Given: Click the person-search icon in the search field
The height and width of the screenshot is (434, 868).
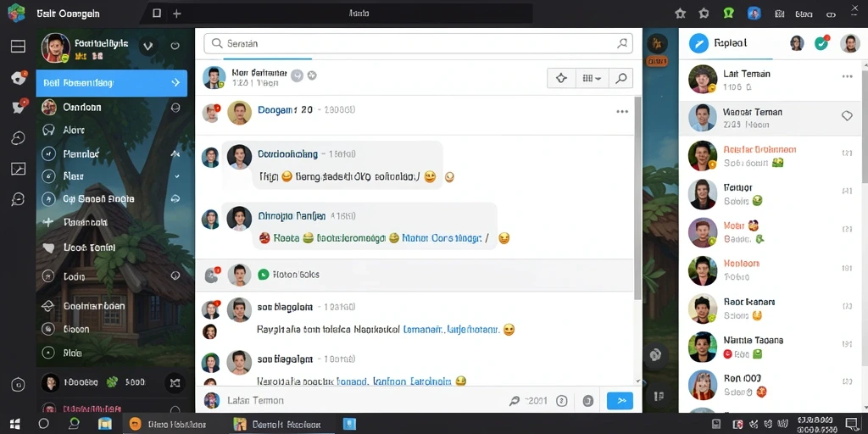Looking at the screenshot, I should pos(622,43).
